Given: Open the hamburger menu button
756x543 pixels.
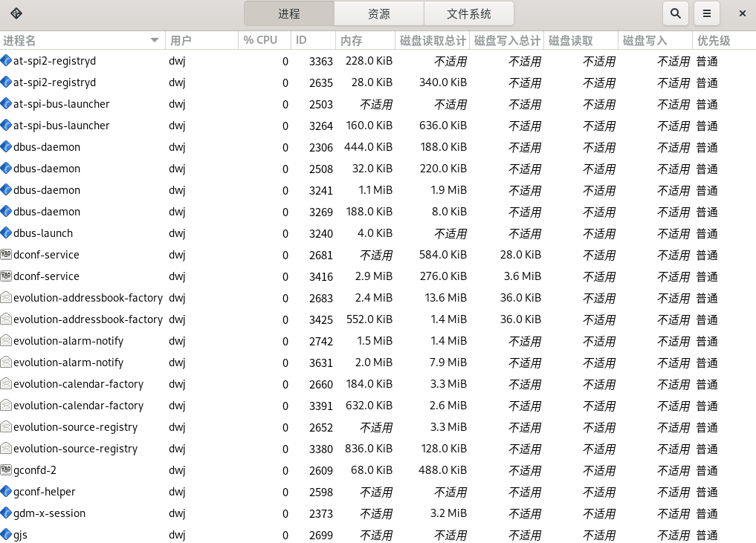Looking at the screenshot, I should [x=707, y=13].
